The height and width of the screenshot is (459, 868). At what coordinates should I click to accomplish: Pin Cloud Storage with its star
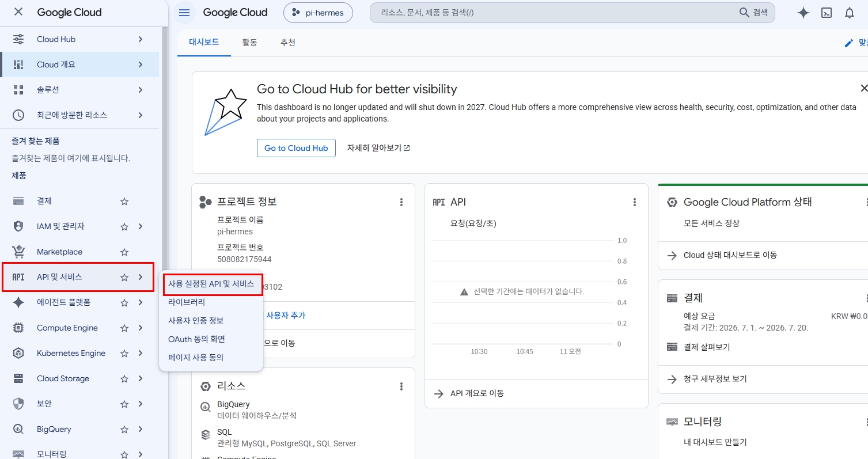click(124, 379)
